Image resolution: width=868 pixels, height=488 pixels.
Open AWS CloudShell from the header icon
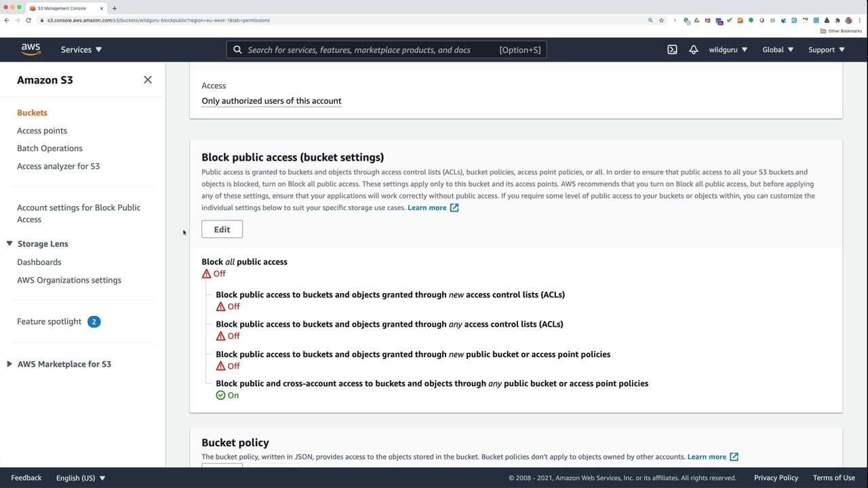(x=672, y=49)
